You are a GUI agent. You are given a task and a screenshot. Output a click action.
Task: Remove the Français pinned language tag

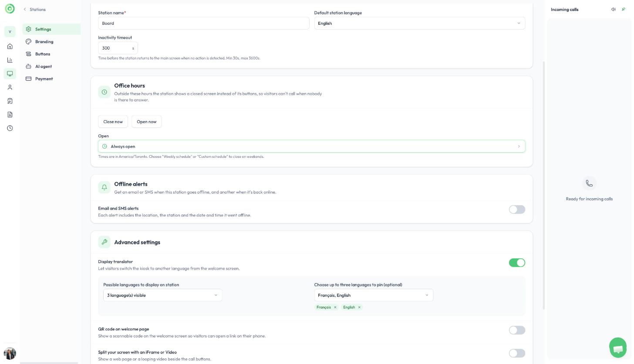point(335,307)
